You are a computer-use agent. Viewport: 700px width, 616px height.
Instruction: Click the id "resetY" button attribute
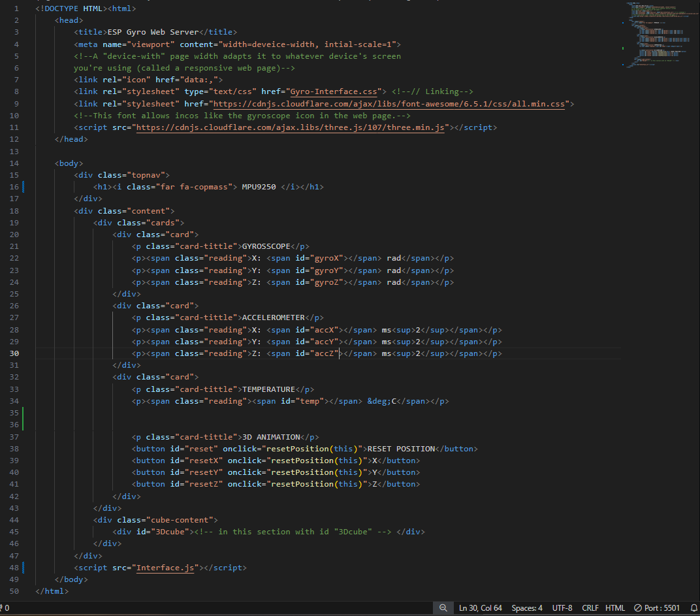(x=196, y=472)
